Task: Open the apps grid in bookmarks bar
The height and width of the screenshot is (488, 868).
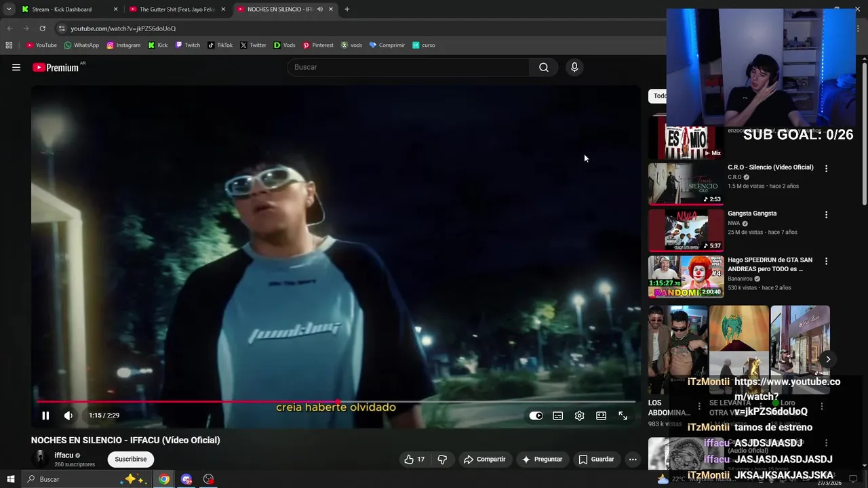Action: coord(9,45)
